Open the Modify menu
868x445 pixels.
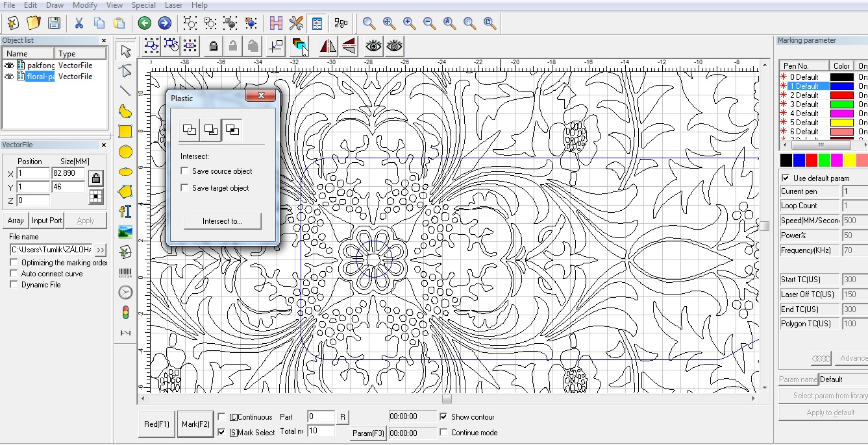(x=84, y=5)
